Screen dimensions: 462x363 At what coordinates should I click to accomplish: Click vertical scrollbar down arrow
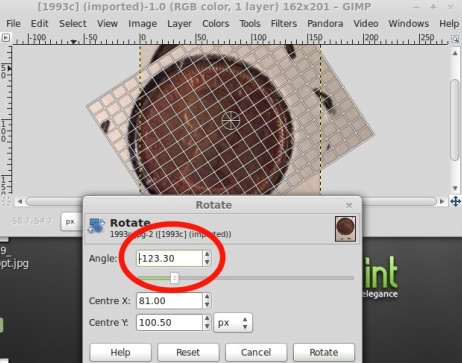coord(455,188)
